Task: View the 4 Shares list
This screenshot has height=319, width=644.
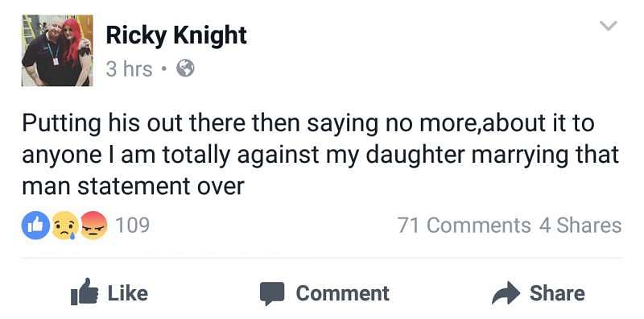Action: [x=580, y=226]
